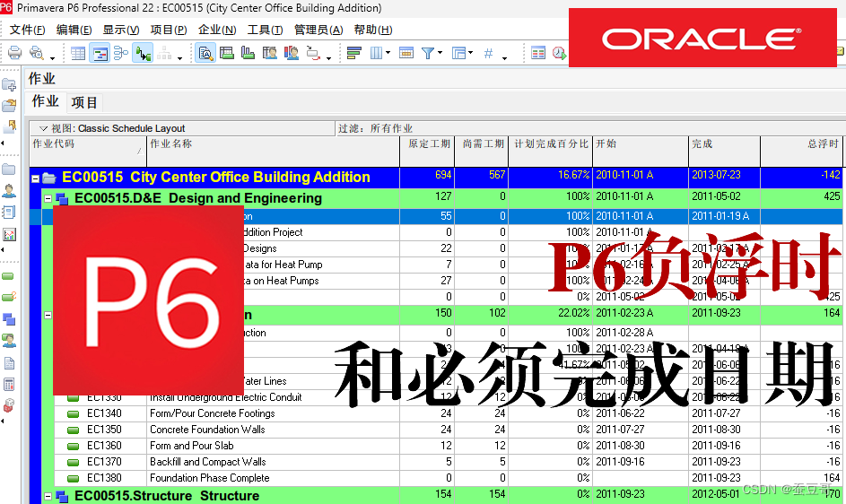
Task: Click the 总浮时 column header
Action: (801, 151)
